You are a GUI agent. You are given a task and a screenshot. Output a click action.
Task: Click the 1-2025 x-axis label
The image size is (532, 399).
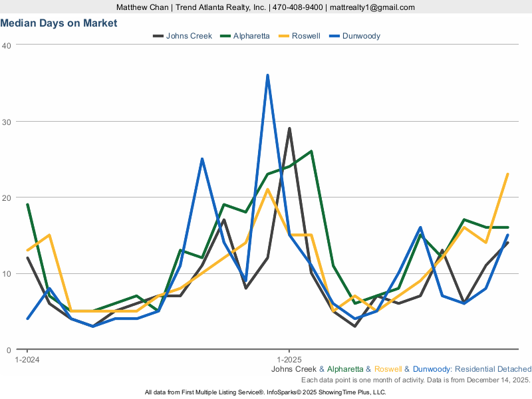(289, 359)
